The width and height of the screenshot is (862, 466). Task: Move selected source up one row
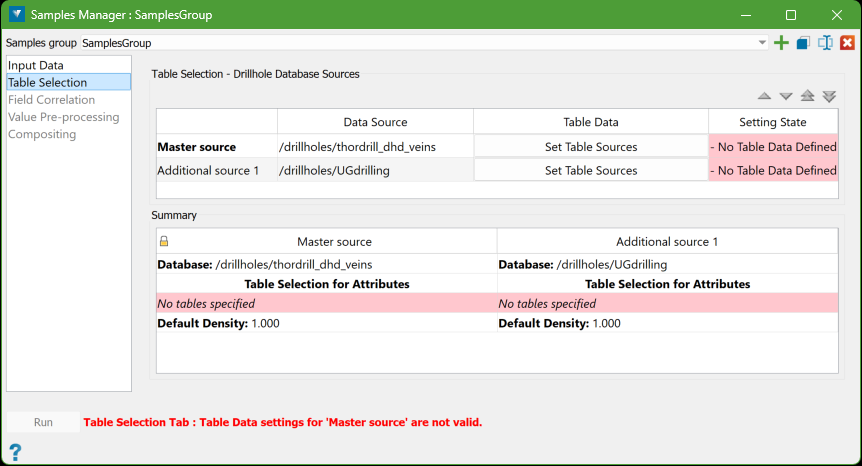tap(764, 96)
